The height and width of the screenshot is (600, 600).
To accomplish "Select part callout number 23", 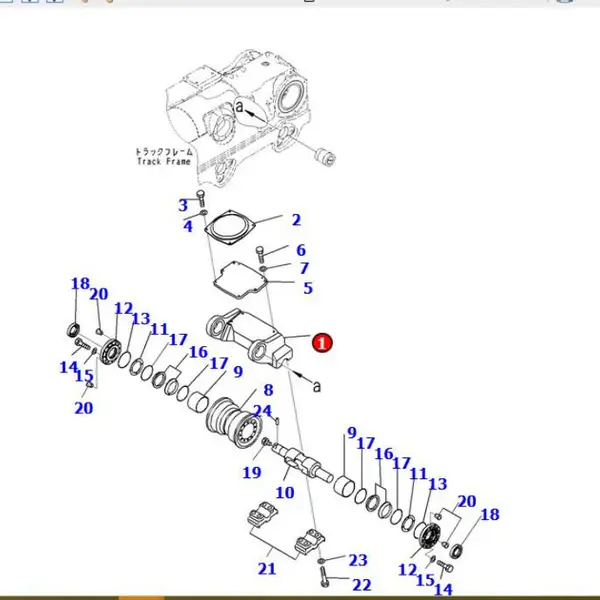I will 358,560.
